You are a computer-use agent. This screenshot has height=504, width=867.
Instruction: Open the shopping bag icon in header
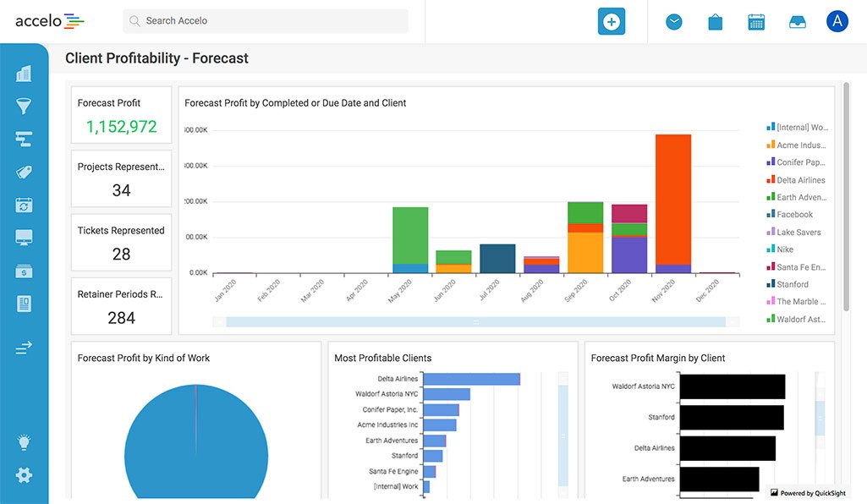tap(715, 22)
